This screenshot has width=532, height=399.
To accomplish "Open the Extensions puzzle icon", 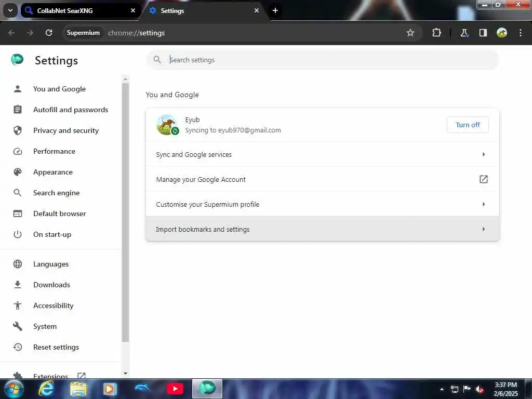I will coord(436,33).
